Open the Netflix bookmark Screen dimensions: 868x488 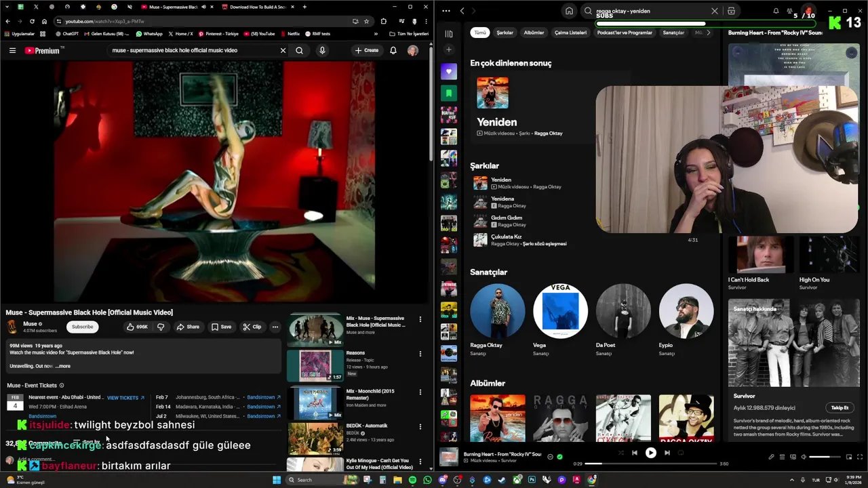(x=290, y=34)
